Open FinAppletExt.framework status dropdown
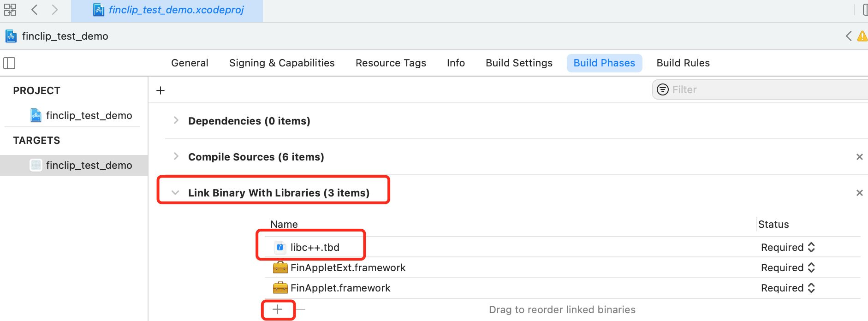 (x=788, y=267)
